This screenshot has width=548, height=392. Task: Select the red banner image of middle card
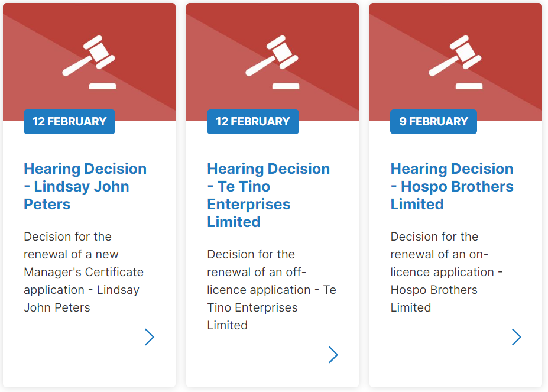[x=273, y=62]
